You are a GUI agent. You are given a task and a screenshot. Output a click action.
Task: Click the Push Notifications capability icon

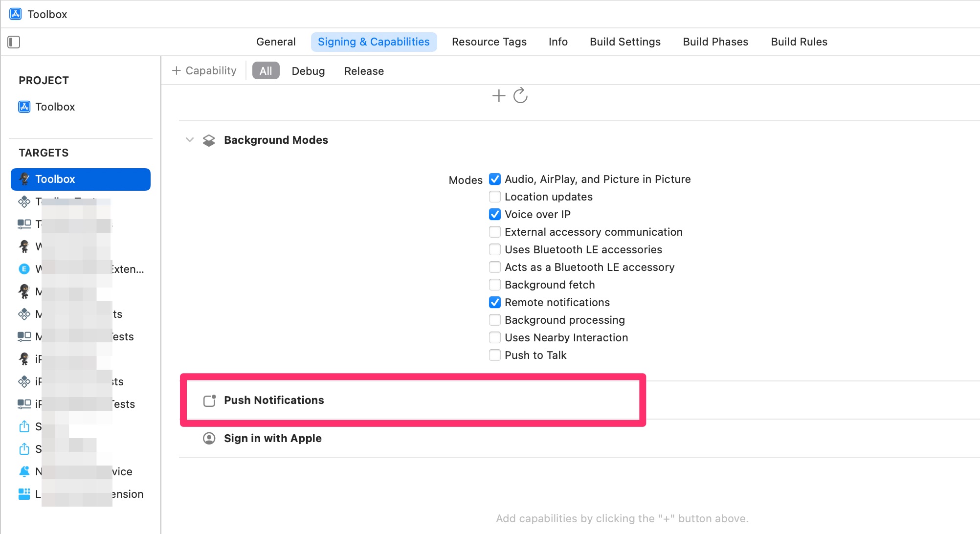(x=209, y=400)
